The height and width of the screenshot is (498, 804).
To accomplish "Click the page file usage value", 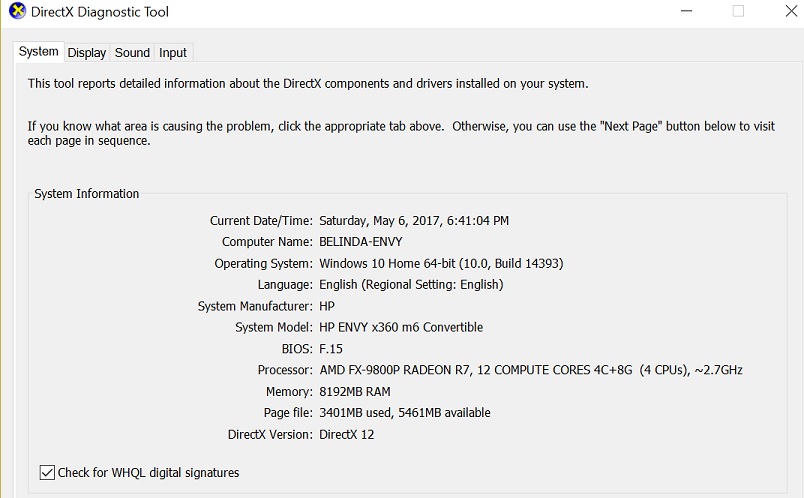I will pos(405,413).
